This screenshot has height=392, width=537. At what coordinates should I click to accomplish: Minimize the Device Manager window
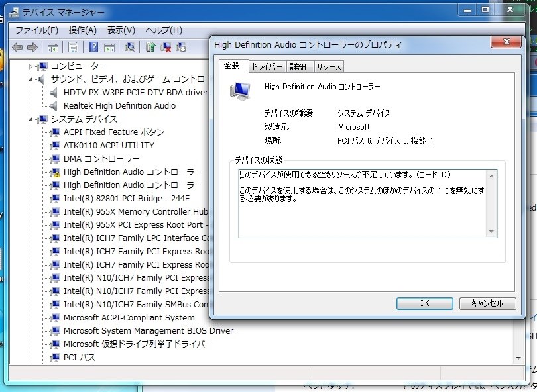tap(467, 9)
